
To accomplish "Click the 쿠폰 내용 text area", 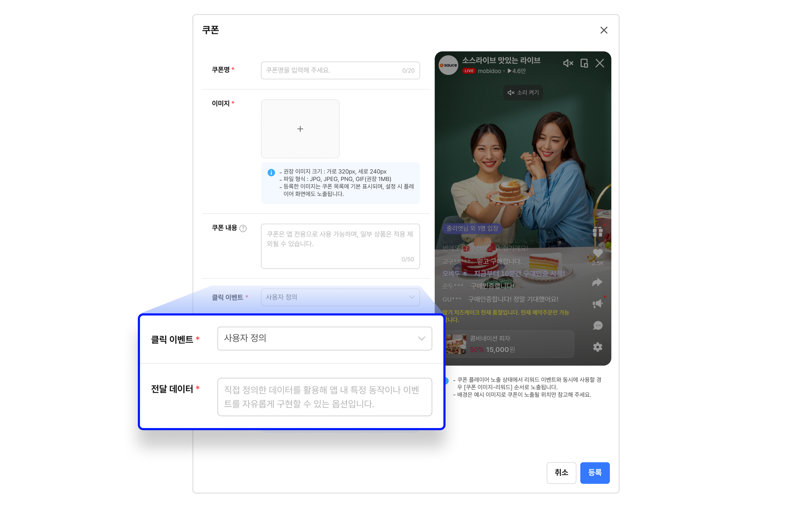I will click(340, 246).
